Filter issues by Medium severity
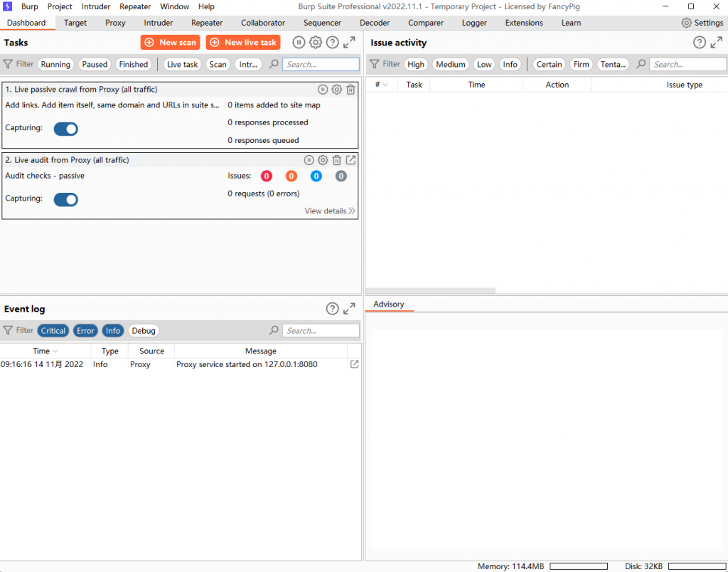 (x=450, y=64)
